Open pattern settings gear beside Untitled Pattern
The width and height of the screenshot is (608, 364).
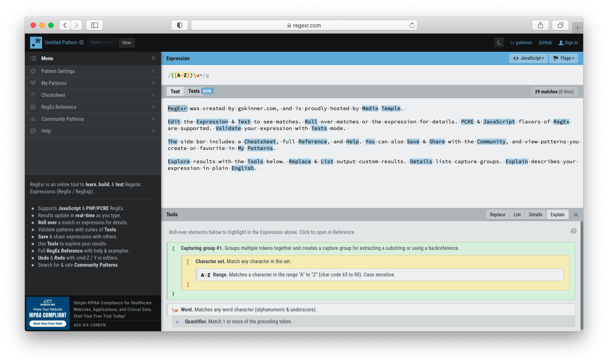(81, 42)
